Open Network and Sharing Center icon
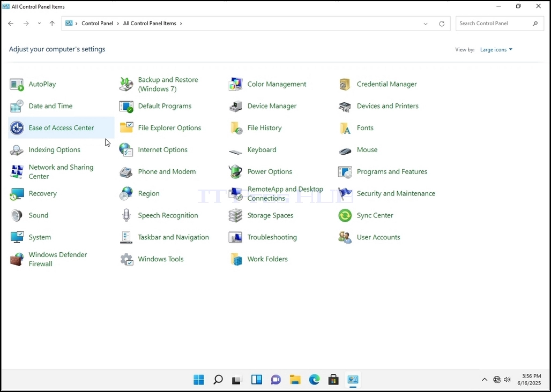The height and width of the screenshot is (392, 551). tap(17, 171)
